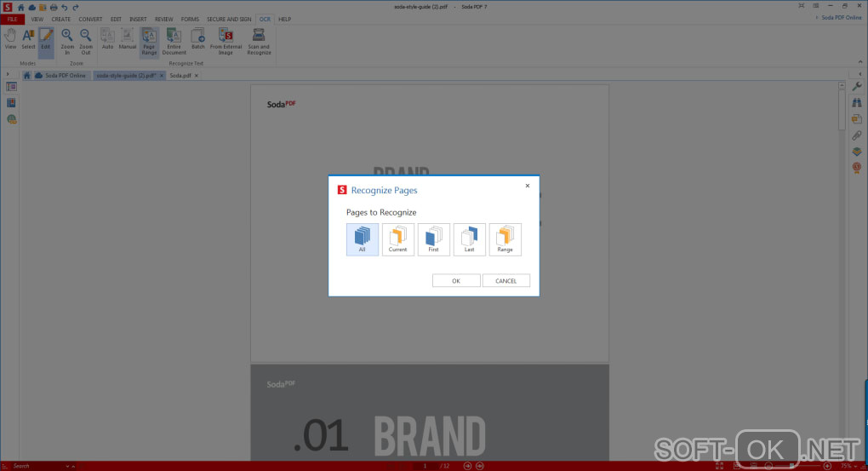Open the SECURE AND SIGN tab

click(229, 19)
